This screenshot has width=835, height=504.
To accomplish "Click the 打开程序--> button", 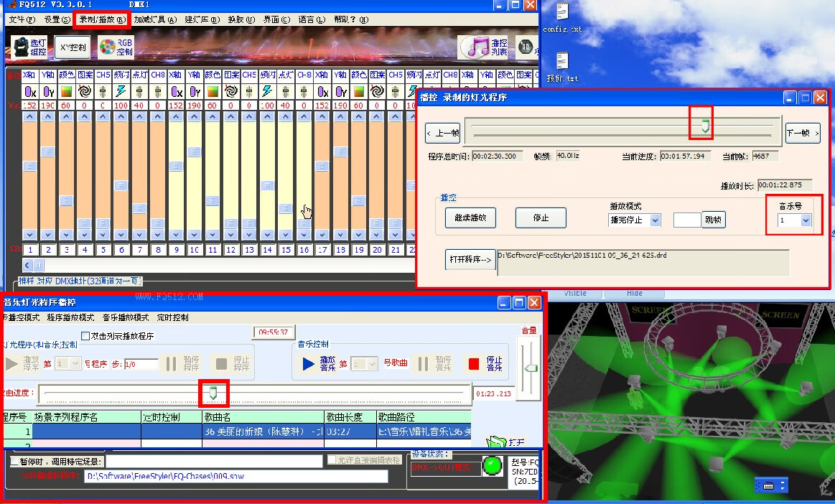I will (x=470, y=260).
